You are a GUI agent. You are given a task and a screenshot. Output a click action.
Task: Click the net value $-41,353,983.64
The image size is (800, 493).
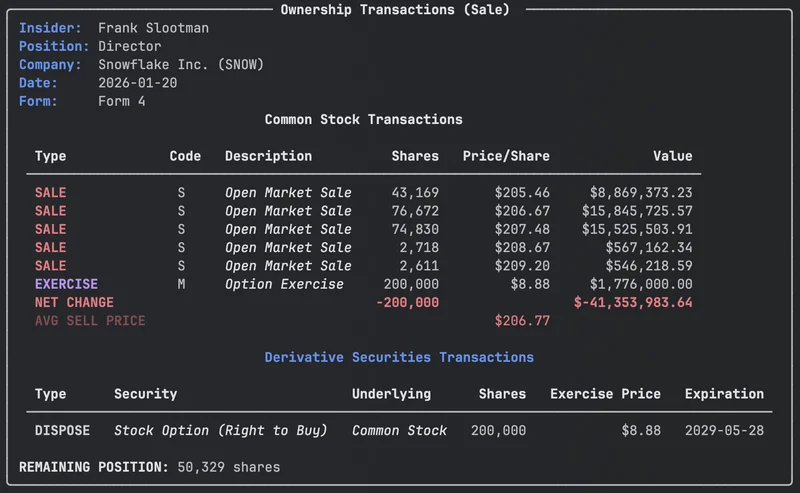pos(633,303)
